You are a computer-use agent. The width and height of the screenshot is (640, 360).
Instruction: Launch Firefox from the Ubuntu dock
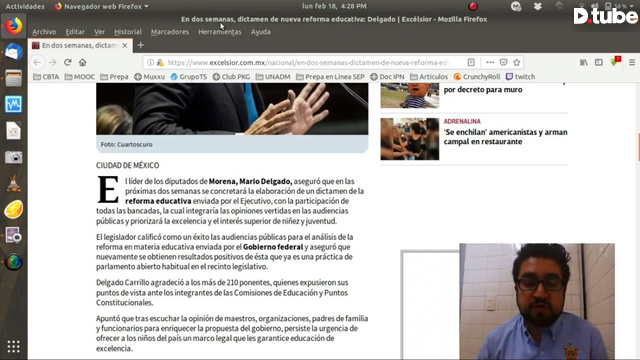[13, 26]
